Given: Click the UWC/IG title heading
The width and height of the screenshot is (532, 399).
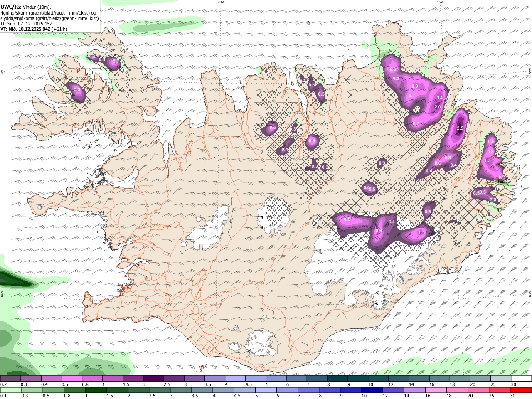Looking at the screenshot, I should point(10,7).
